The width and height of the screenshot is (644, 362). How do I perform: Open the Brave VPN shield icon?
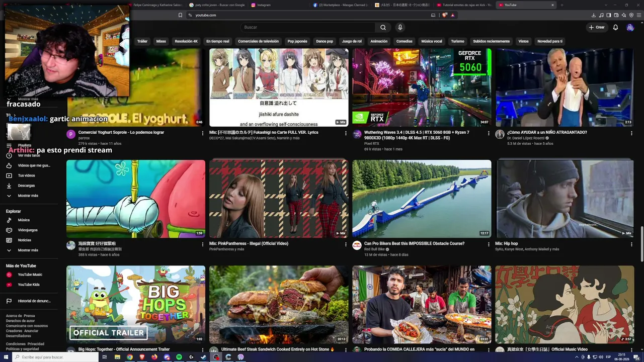click(x=631, y=15)
